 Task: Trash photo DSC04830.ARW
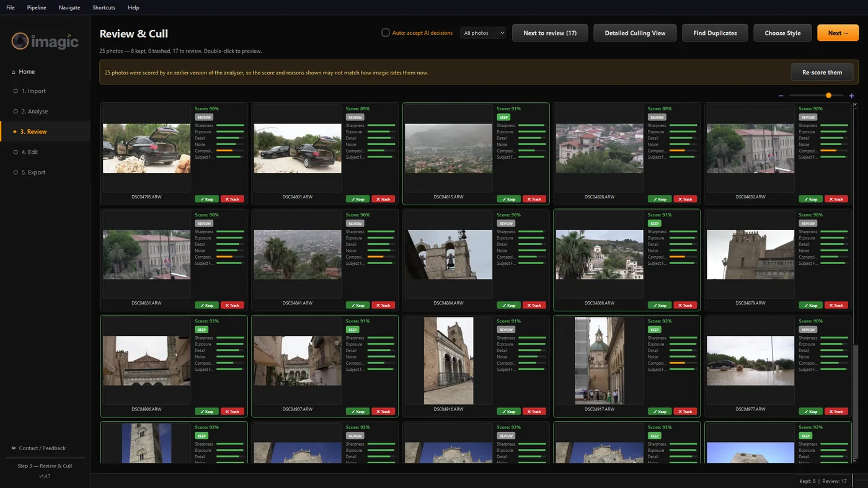click(x=836, y=199)
